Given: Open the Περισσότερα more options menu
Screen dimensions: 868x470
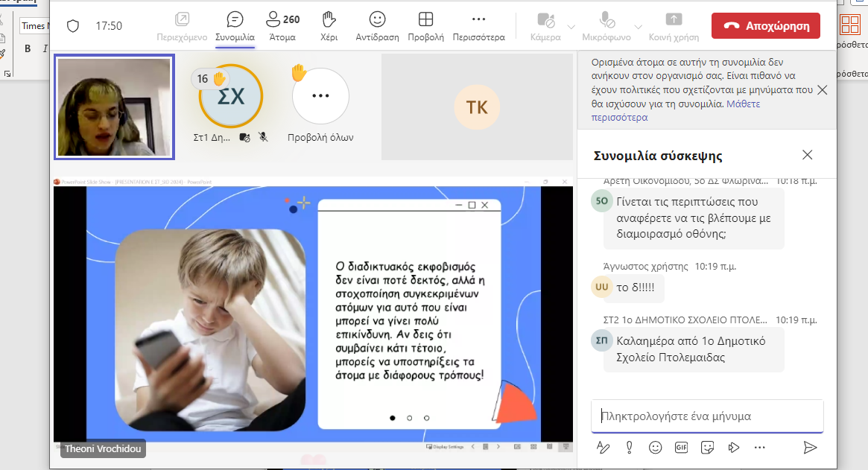Looking at the screenshot, I should 479,27.
